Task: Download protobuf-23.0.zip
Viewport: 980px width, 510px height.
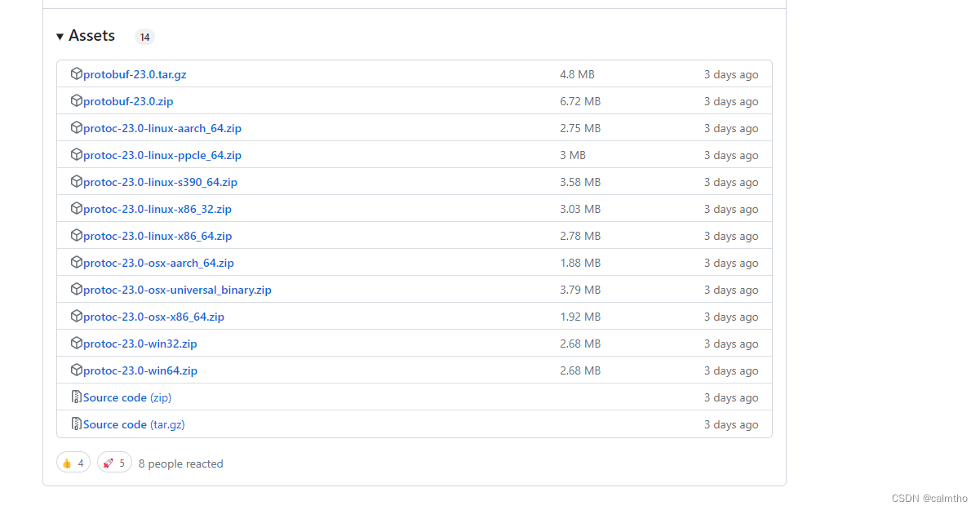Action: pyautogui.click(x=128, y=101)
